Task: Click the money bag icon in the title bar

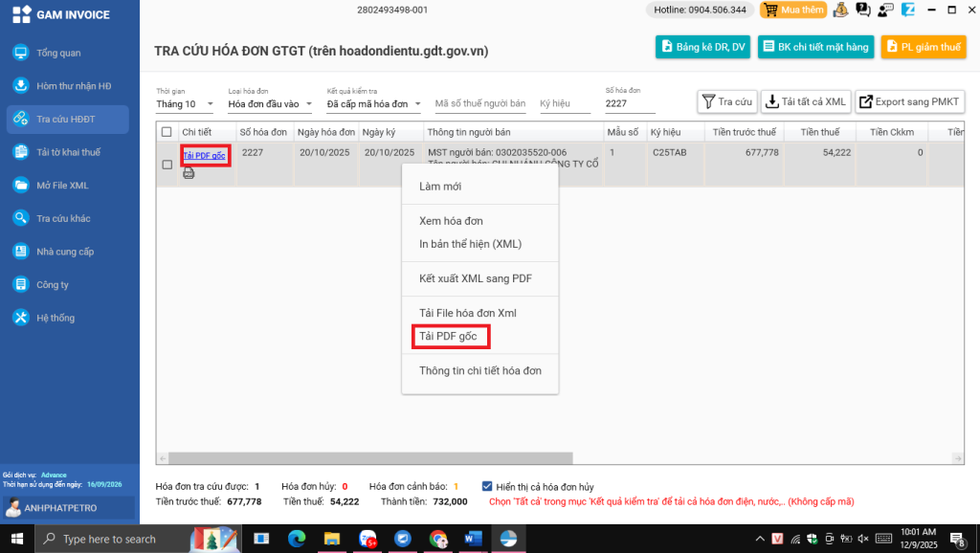Action: click(x=840, y=11)
